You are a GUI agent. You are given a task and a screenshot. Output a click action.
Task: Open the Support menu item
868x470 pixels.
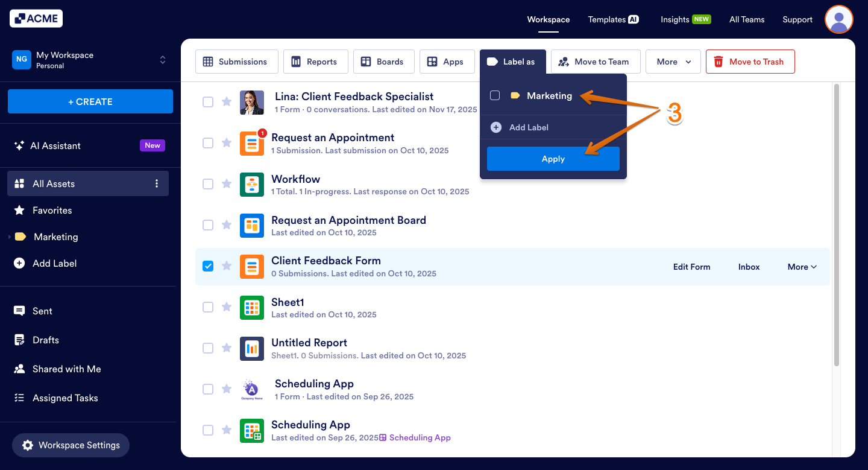(x=797, y=19)
